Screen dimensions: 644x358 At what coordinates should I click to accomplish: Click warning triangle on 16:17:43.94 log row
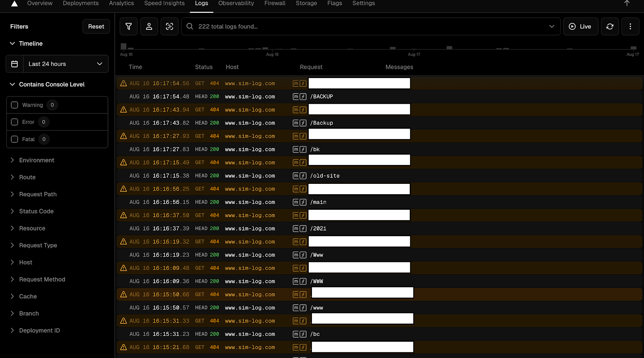(x=124, y=109)
